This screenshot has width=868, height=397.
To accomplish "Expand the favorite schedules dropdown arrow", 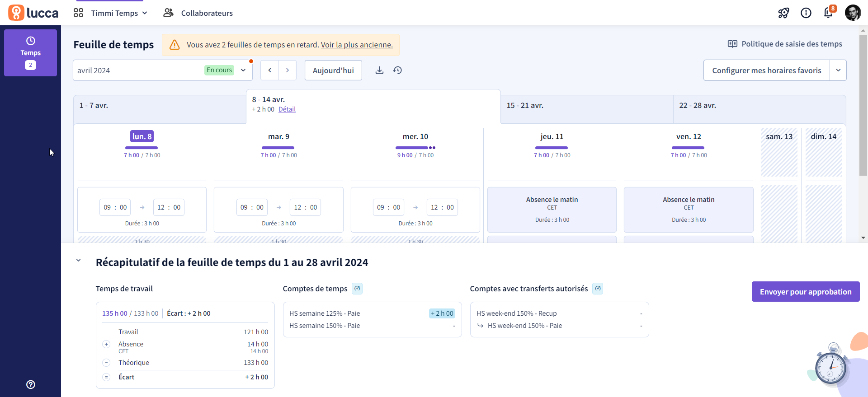I will 838,70.
